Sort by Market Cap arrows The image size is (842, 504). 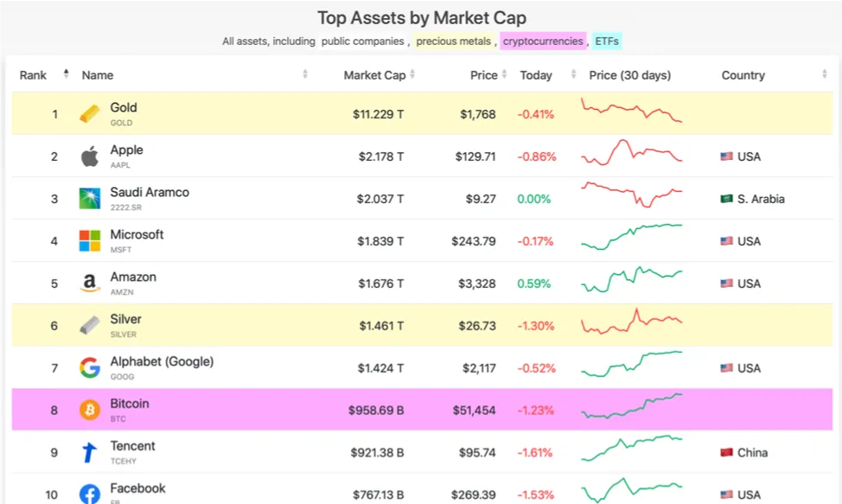pos(412,74)
